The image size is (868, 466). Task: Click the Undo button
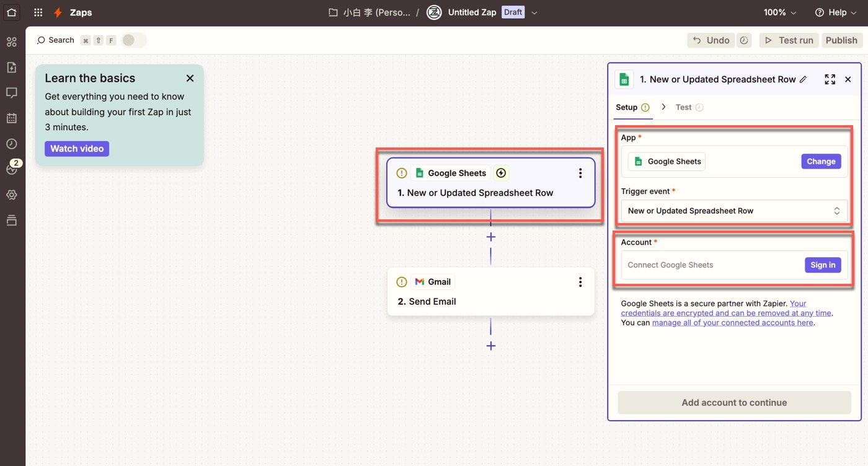[x=711, y=40]
